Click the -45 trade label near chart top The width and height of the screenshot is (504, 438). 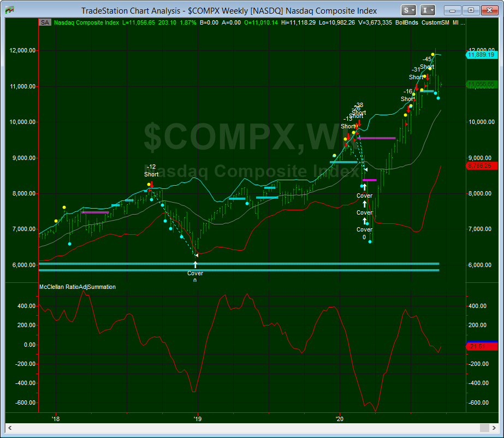coord(427,59)
